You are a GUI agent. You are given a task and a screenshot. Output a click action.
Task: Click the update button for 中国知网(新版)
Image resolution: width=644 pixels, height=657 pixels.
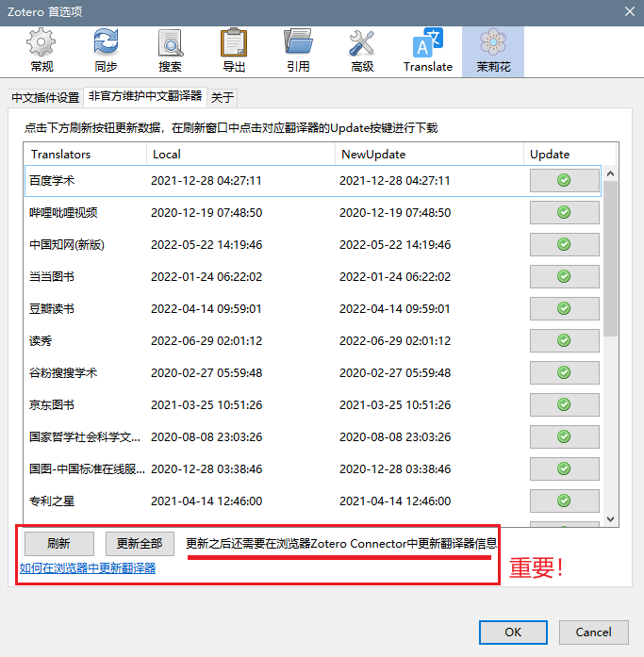[x=564, y=244]
